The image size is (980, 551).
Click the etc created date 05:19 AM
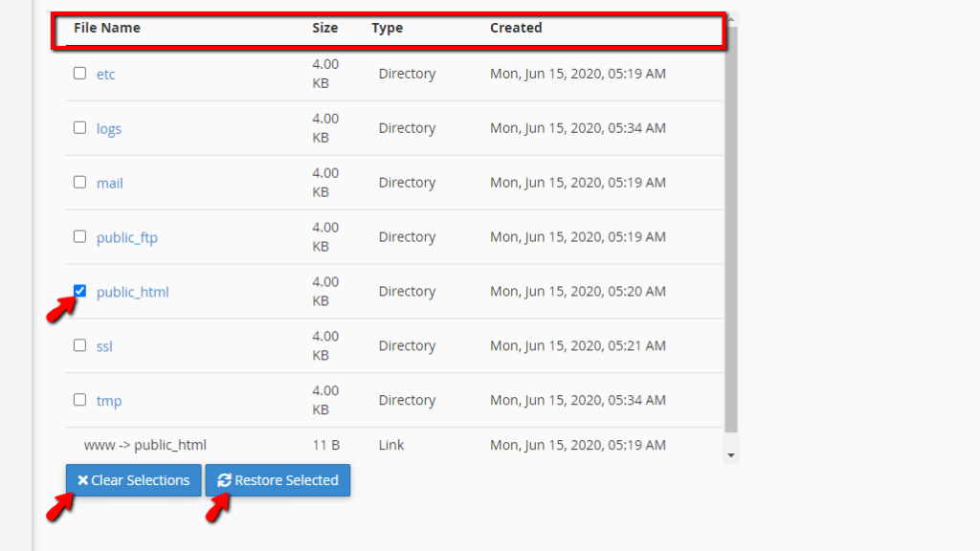point(577,74)
